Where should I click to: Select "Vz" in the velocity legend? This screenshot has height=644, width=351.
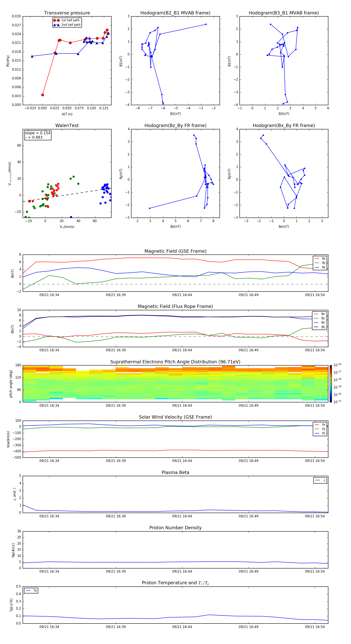click(x=320, y=433)
